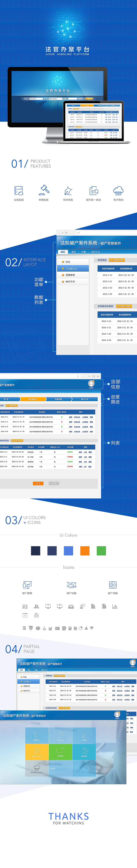Click user avatar in Partial Page header
The image size is (137, 868).
click(132, 662)
